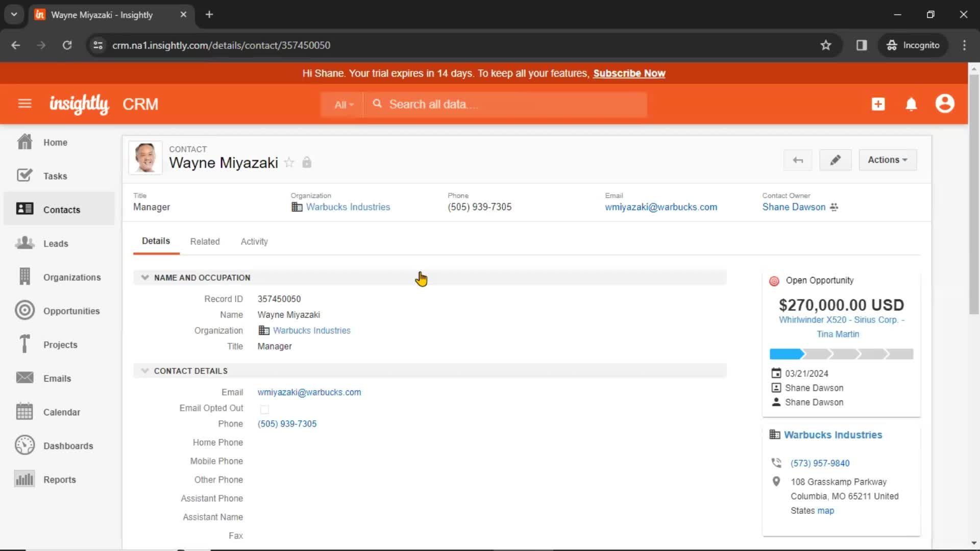The height and width of the screenshot is (551, 980).
Task: Click the page vertical scrollbar
Action: pyautogui.click(x=974, y=194)
